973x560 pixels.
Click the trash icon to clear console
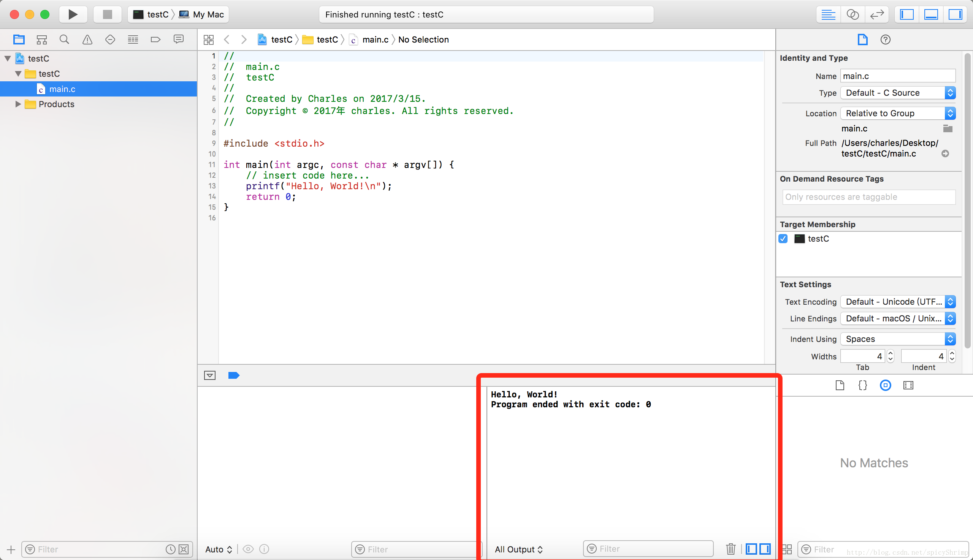click(x=731, y=549)
